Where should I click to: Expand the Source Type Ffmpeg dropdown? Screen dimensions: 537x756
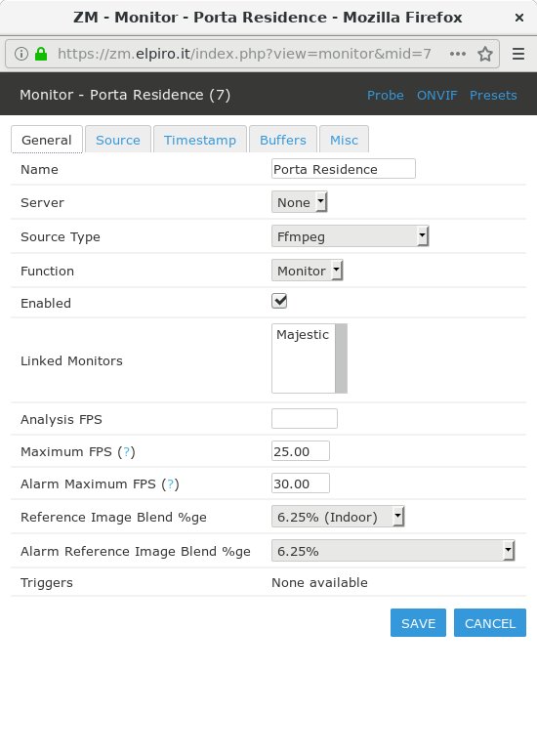point(350,236)
